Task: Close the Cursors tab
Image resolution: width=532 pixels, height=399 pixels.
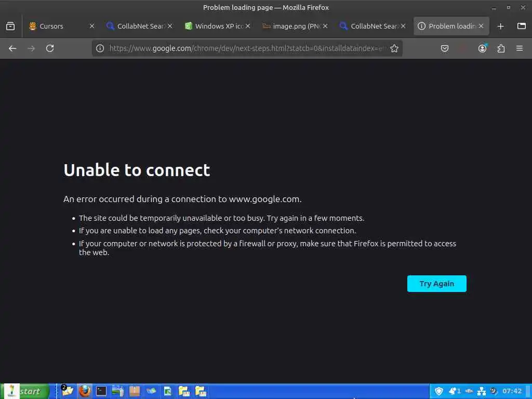Action: tap(91, 26)
